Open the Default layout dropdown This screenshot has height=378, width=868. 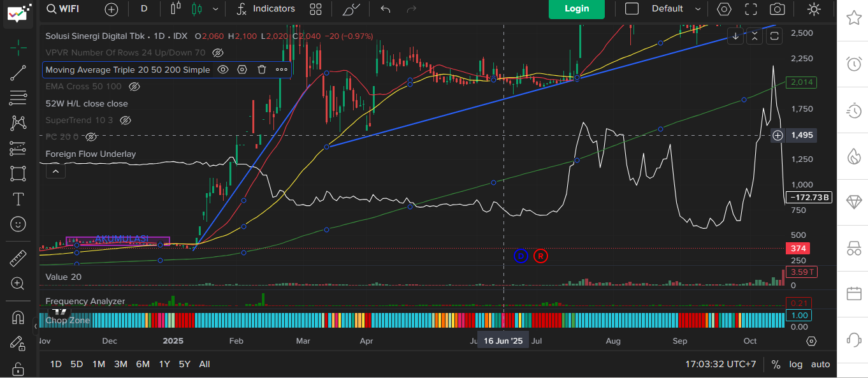click(675, 9)
